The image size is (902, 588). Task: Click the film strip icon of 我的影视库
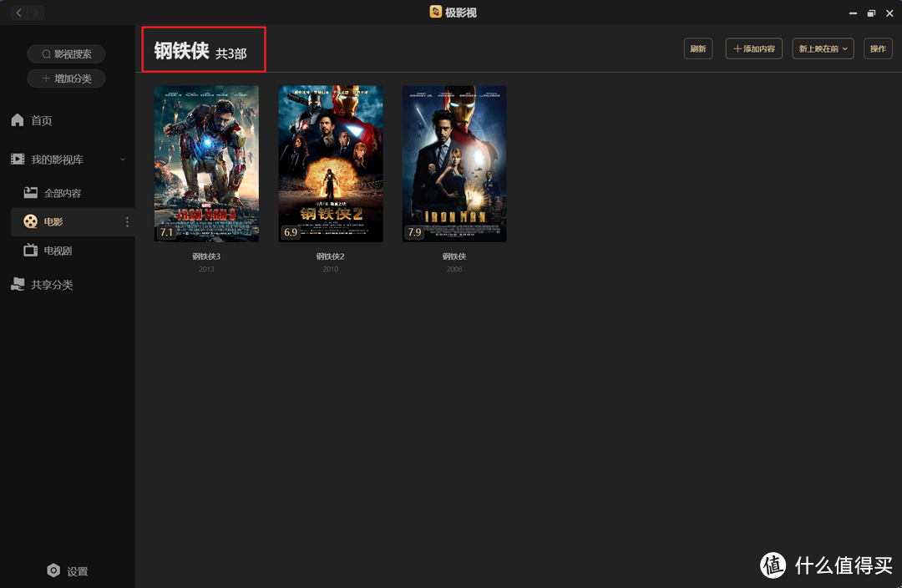click(x=18, y=160)
